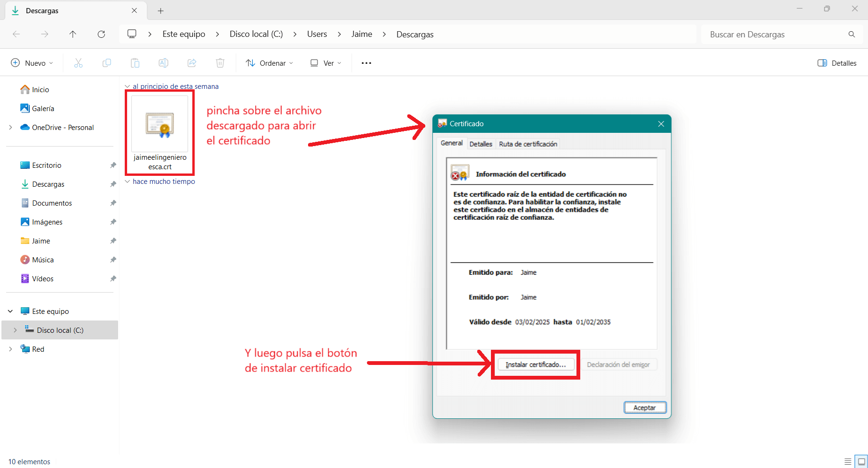Cut the selected file using the scissors icon
Screen dimensions: 868x468
point(78,62)
